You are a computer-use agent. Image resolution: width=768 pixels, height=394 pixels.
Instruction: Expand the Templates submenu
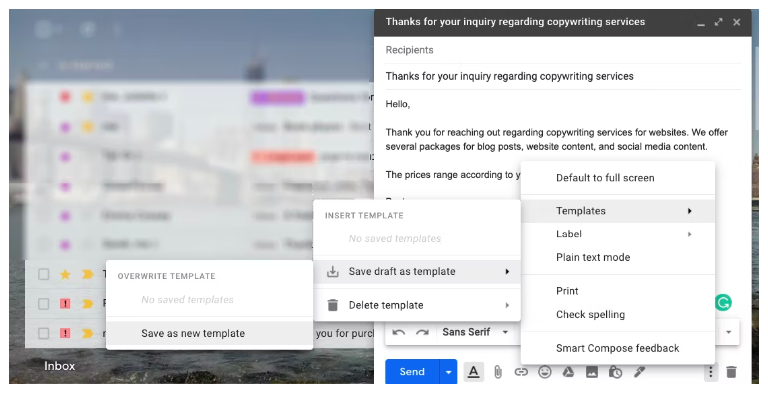tap(618, 211)
